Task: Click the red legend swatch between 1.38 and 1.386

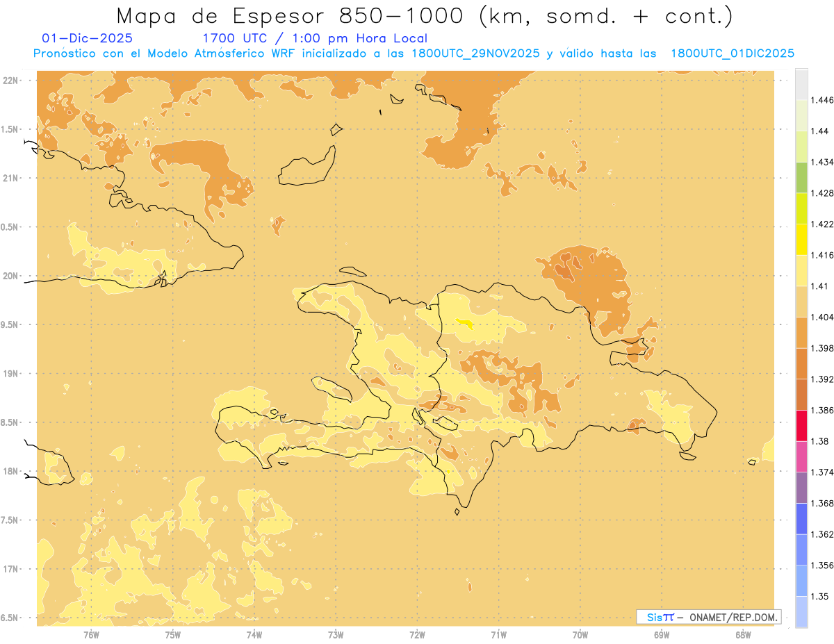Action: click(801, 425)
